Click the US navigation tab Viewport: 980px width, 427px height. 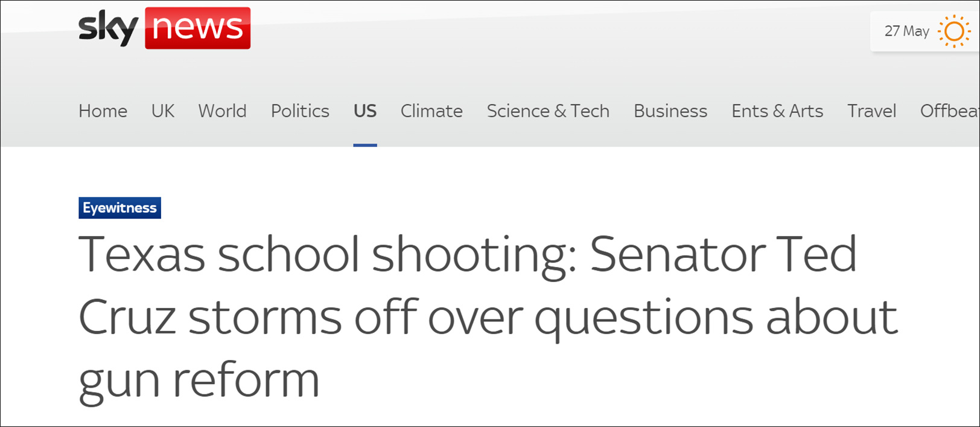(x=365, y=111)
